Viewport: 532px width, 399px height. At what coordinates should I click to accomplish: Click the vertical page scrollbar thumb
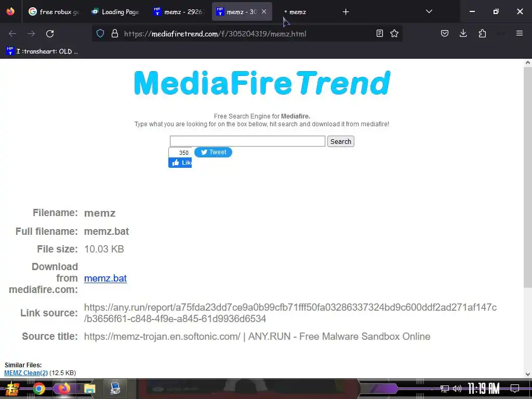(528, 177)
